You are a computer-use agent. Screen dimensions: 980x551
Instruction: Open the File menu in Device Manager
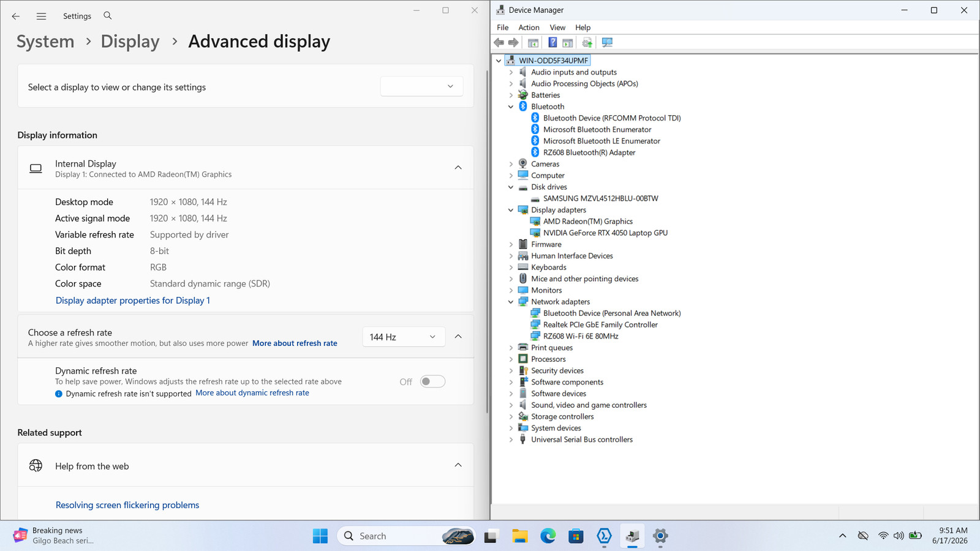coord(503,28)
